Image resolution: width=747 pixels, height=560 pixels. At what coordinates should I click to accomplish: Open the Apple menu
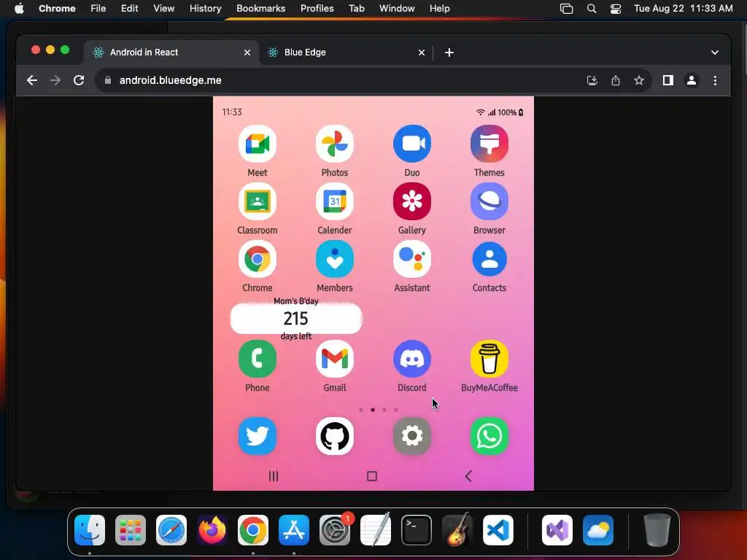coord(19,8)
